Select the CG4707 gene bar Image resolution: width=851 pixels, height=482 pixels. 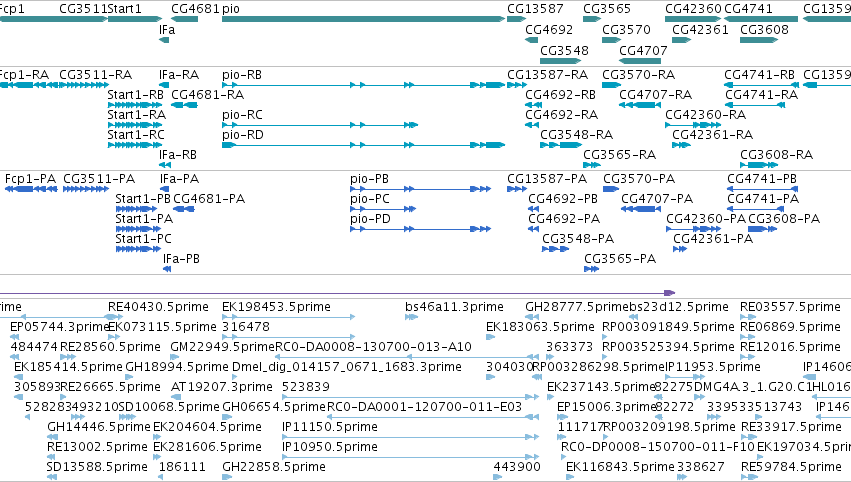[x=640, y=61]
